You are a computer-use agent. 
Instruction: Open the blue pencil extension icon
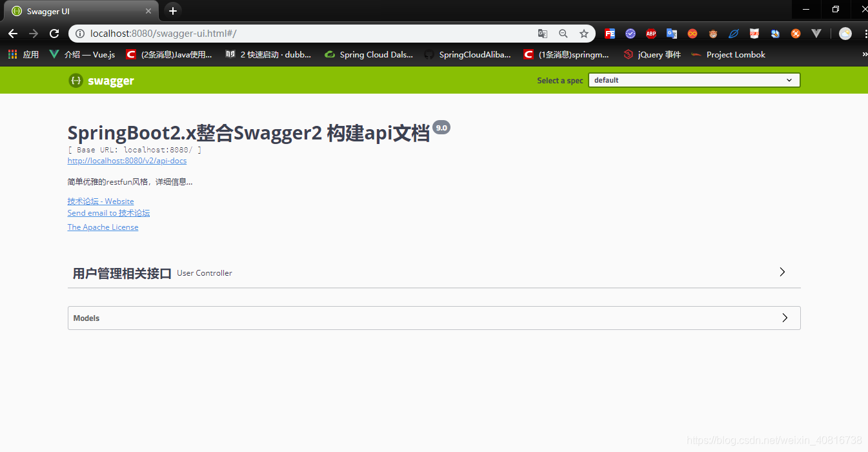pyautogui.click(x=775, y=34)
